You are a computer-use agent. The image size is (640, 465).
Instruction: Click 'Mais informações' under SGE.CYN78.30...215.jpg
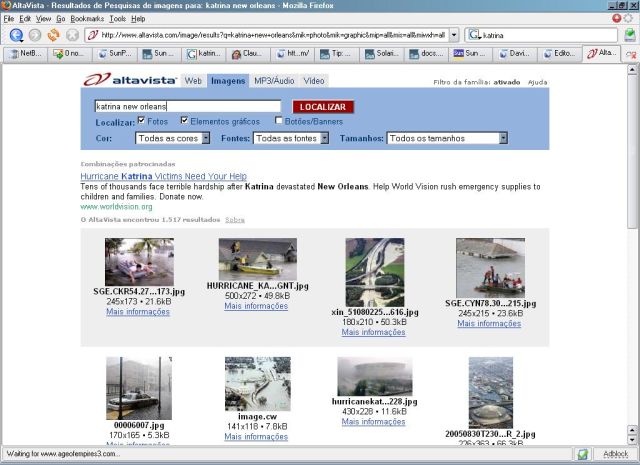pyautogui.click(x=489, y=323)
